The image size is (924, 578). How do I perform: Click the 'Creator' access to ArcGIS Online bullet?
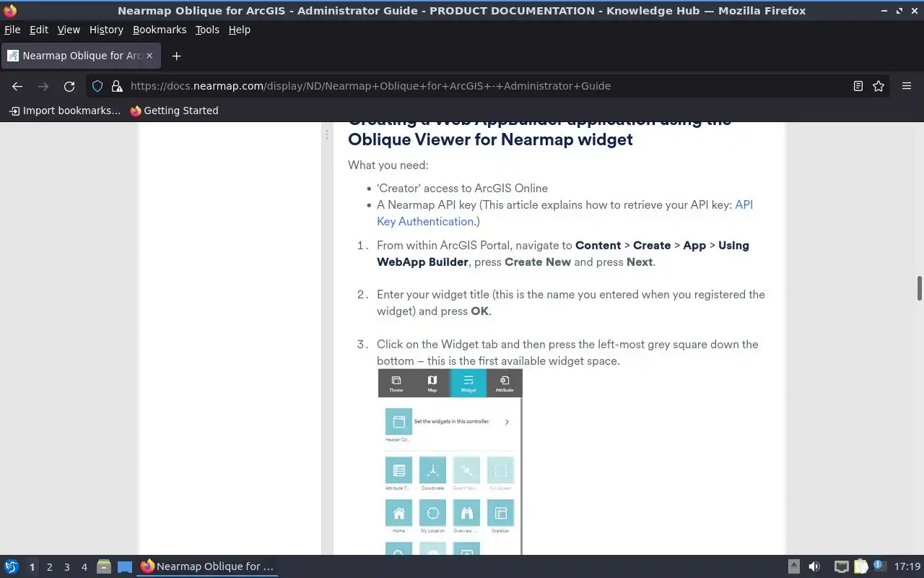click(462, 188)
